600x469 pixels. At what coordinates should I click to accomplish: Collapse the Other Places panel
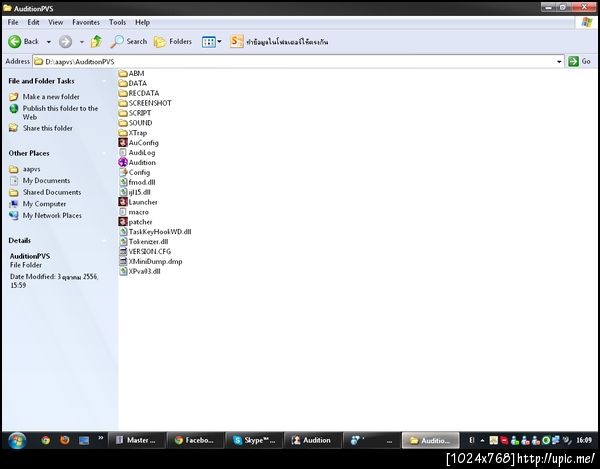pyautogui.click(x=104, y=153)
